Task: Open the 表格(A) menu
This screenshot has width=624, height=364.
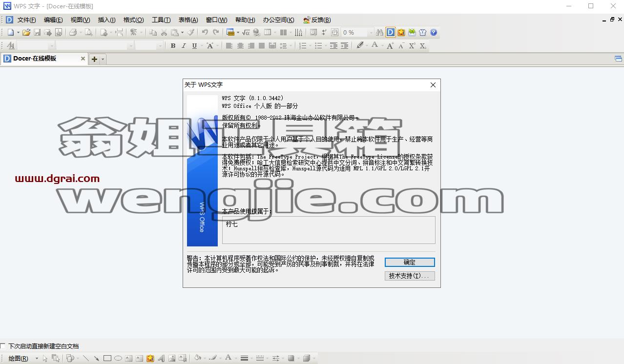Action: pos(188,20)
